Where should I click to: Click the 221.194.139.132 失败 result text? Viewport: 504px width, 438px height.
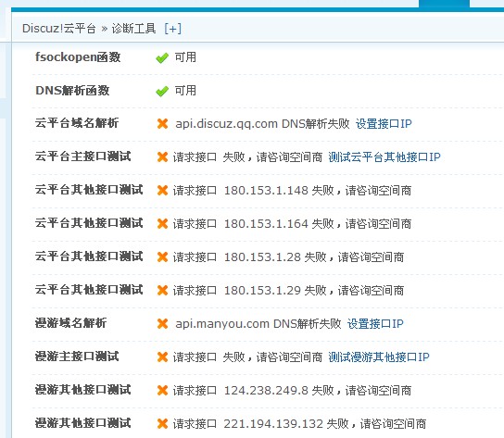tap(299, 424)
